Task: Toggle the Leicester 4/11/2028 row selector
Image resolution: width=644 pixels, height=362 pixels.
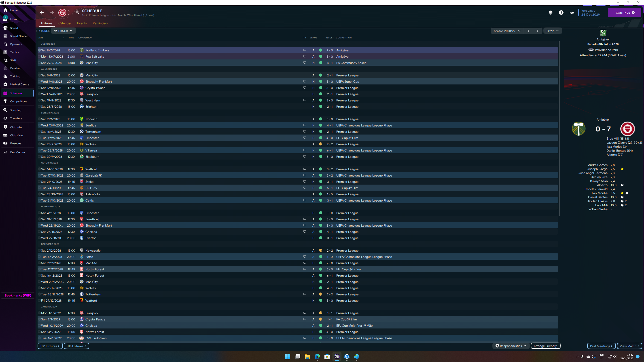Action: [x=39, y=213]
